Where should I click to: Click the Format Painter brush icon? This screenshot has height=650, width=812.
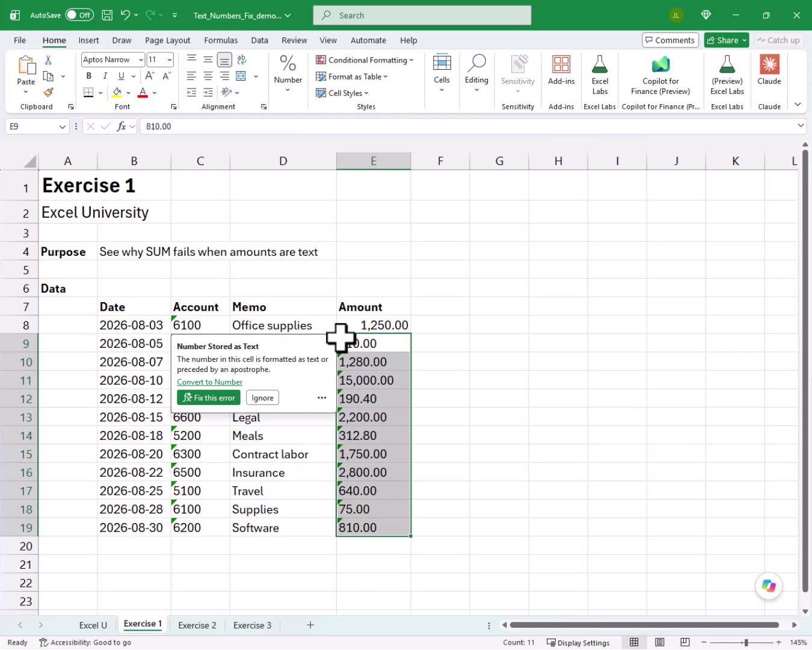(48, 93)
